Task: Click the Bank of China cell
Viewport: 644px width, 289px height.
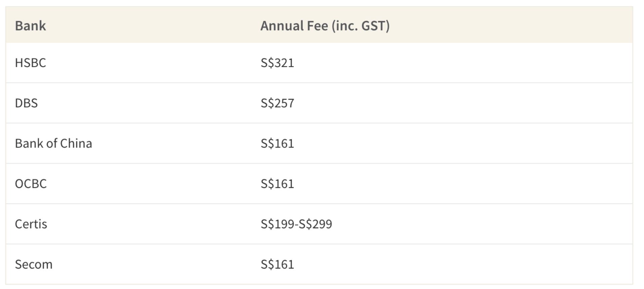Action: (53, 143)
